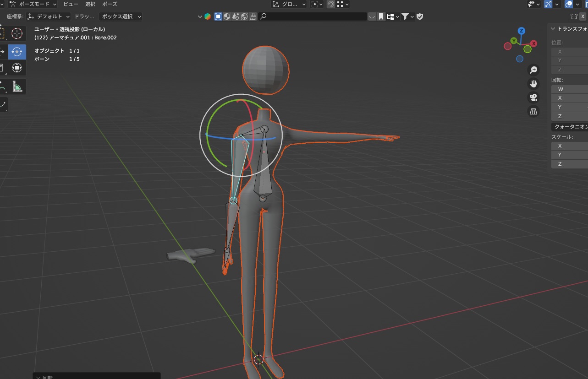This screenshot has height=379, width=588.
Task: Toggle snapping with the magnet button
Action: click(330, 5)
